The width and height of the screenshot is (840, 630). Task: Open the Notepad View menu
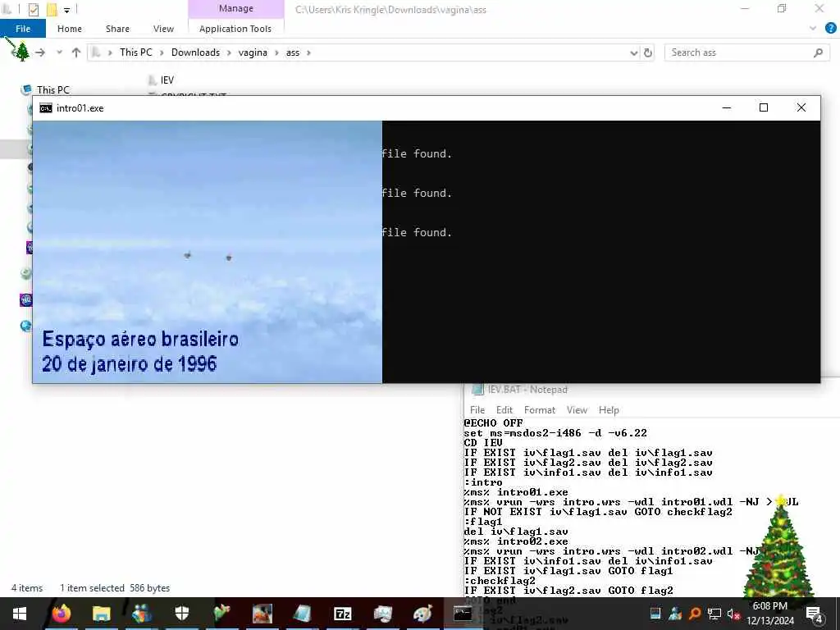(x=577, y=410)
